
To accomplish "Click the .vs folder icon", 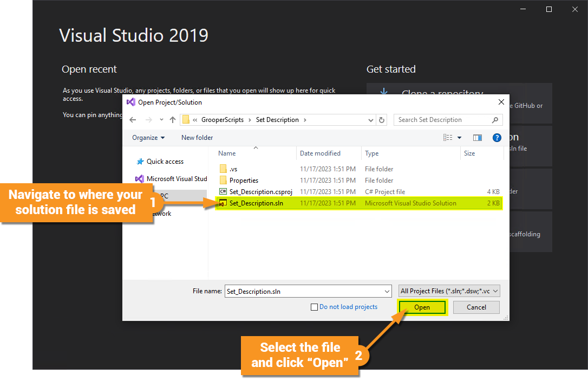I will (x=223, y=169).
